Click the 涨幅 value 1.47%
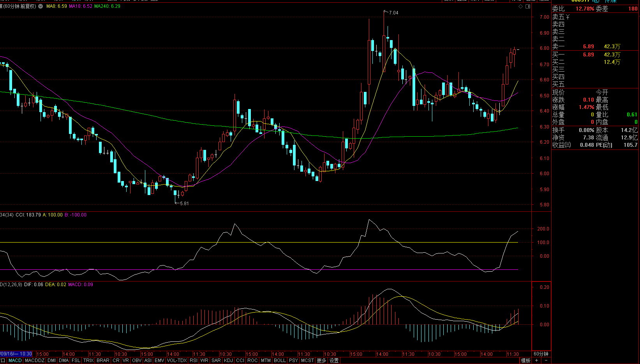The height and width of the screenshot is (364, 640). 586,107
